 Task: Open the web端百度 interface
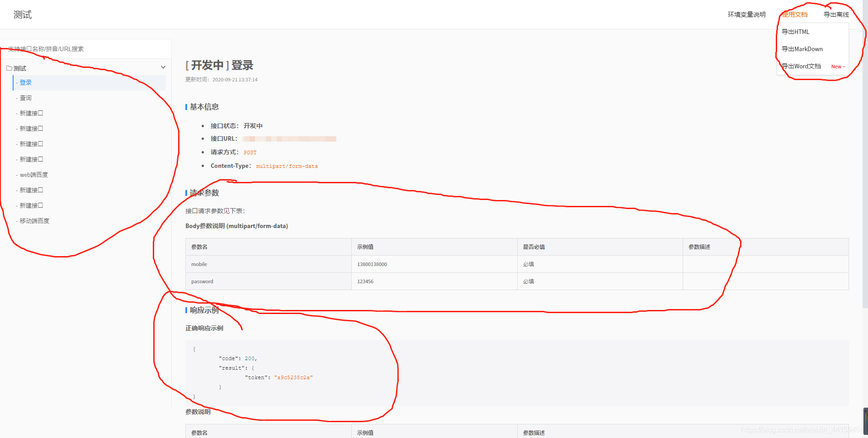coord(90,175)
